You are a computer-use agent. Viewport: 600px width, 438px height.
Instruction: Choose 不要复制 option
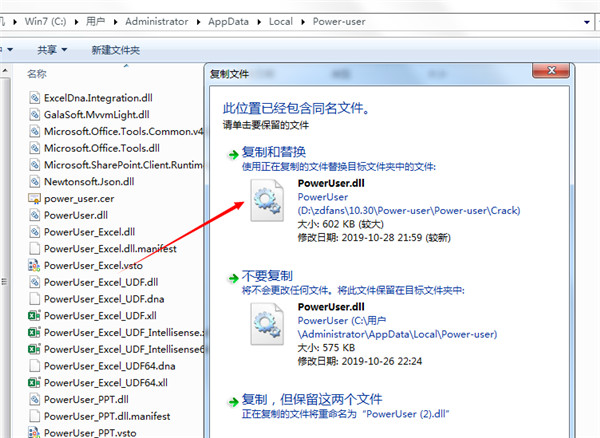(267, 276)
